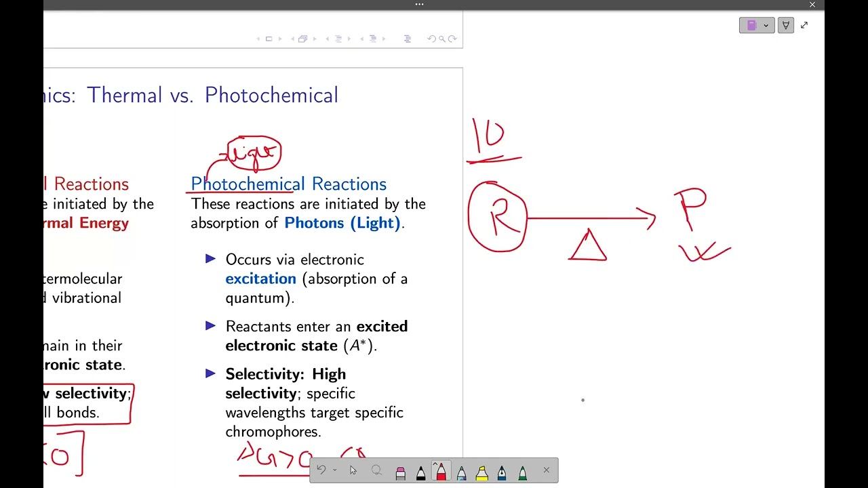Viewport: 868px width, 488px height.
Task: Select the galaxy-patterned pen
Action: 461,472
